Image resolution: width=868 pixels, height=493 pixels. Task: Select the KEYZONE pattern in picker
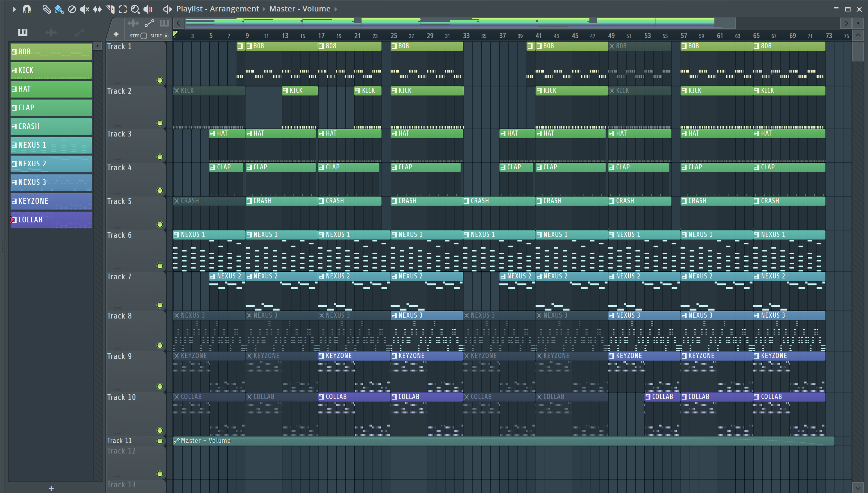tap(51, 201)
